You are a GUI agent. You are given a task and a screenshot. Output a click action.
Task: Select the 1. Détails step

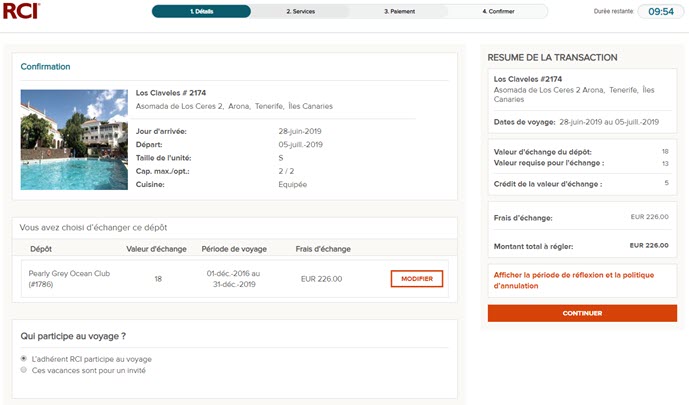tap(201, 11)
